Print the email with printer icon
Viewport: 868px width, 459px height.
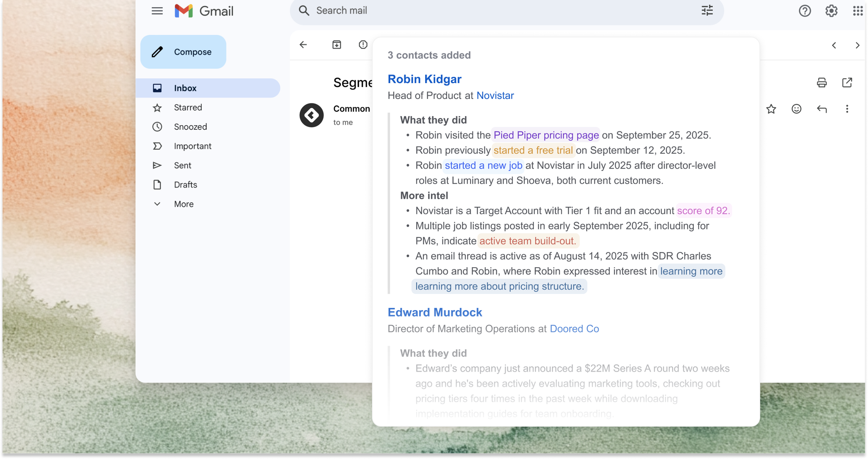(821, 83)
